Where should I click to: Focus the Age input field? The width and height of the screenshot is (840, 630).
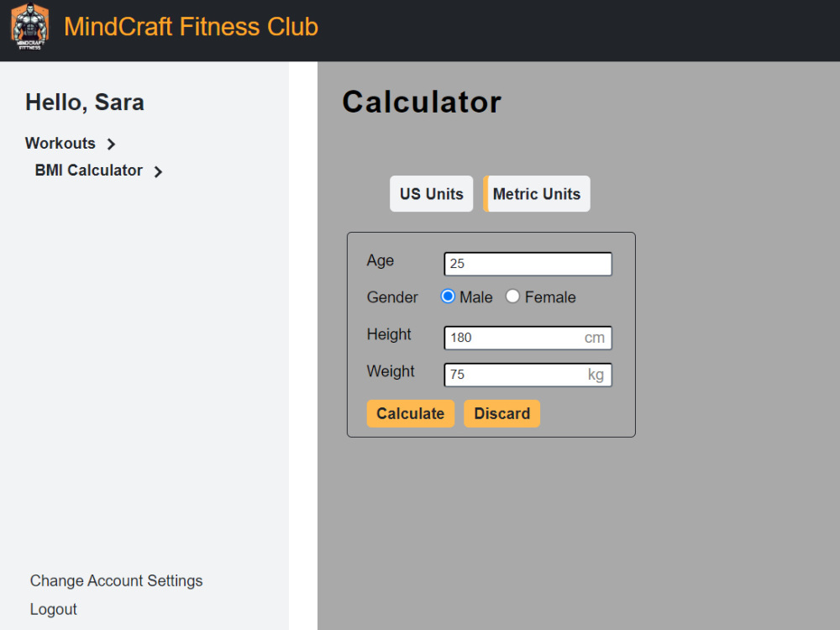click(528, 264)
